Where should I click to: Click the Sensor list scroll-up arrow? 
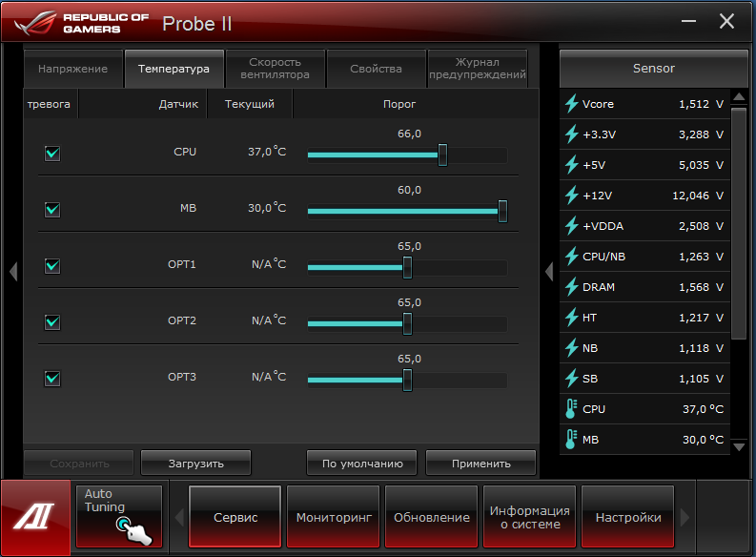pyautogui.click(x=739, y=97)
